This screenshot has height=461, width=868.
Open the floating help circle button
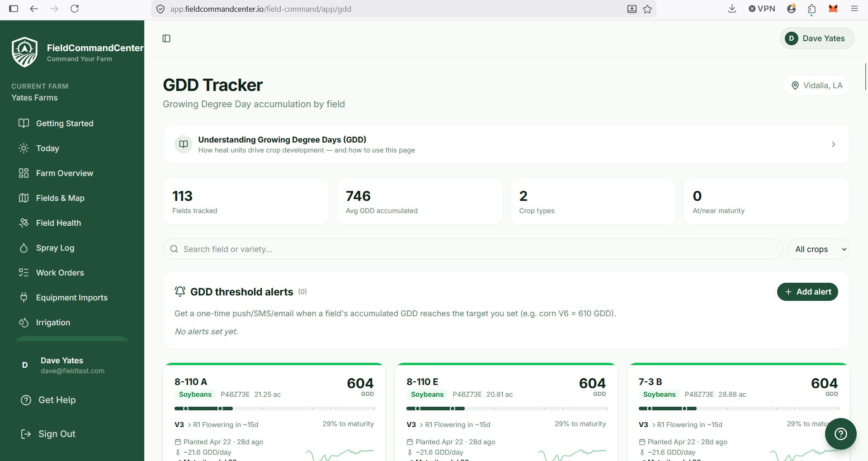(840, 434)
